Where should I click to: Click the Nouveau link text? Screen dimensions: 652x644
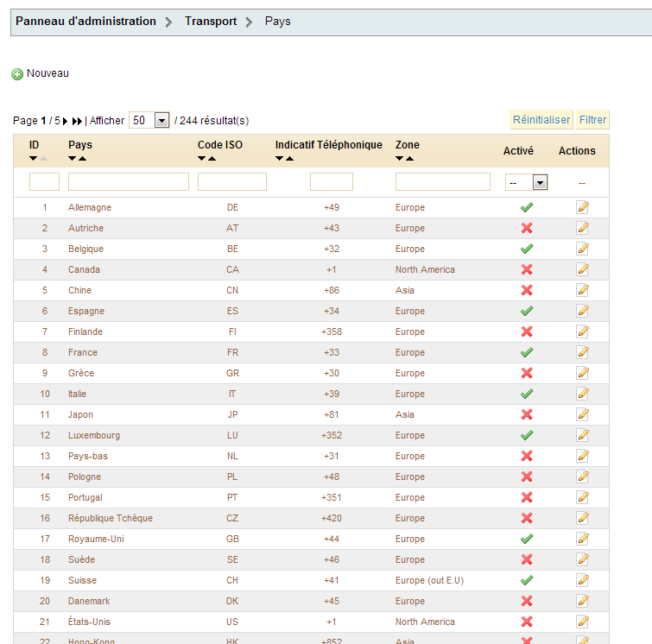[47, 73]
